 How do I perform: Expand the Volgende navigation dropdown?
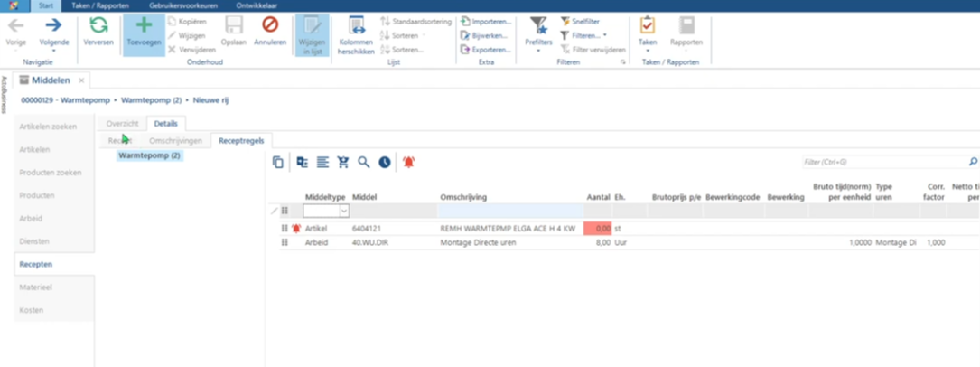coord(53,51)
